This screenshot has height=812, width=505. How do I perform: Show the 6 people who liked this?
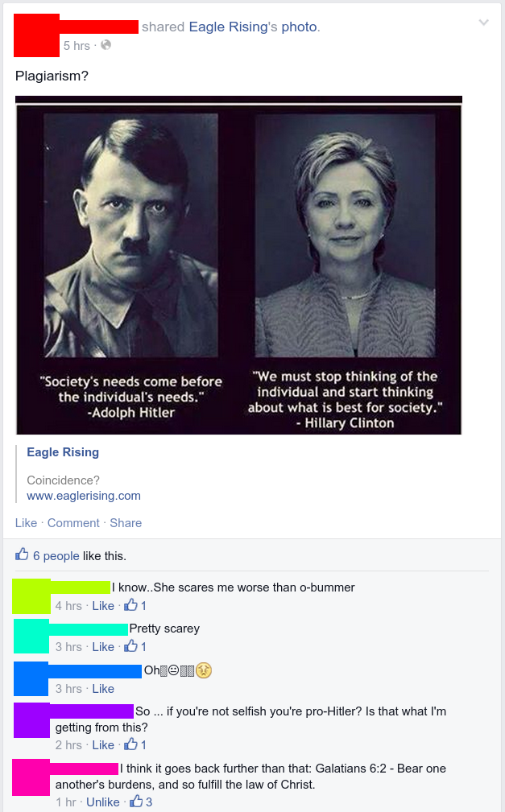click(56, 556)
